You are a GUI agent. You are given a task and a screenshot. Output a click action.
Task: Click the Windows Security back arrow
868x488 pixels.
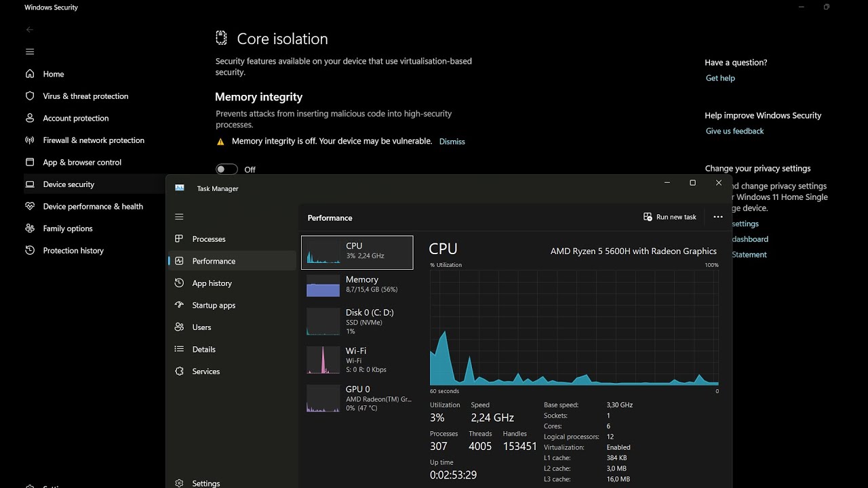[x=29, y=30]
